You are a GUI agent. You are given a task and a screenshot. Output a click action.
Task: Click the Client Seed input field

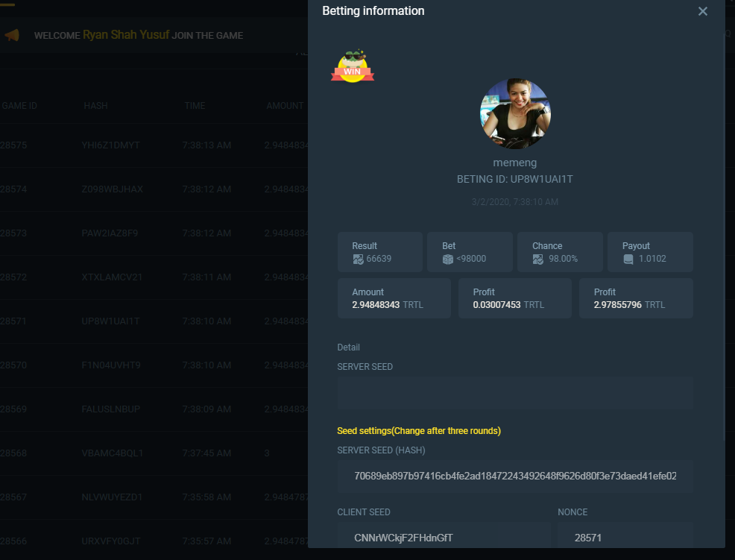444,537
